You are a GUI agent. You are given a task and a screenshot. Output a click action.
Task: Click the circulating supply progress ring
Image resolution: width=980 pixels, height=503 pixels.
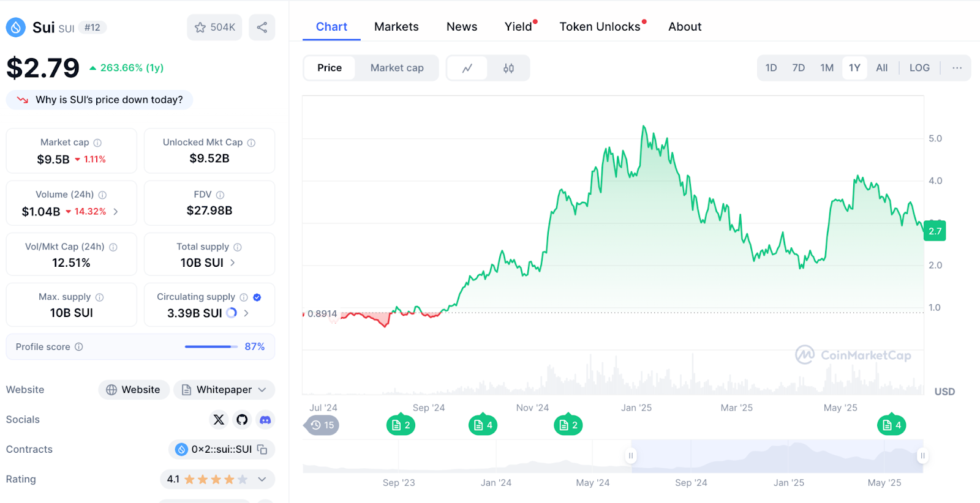(x=232, y=313)
